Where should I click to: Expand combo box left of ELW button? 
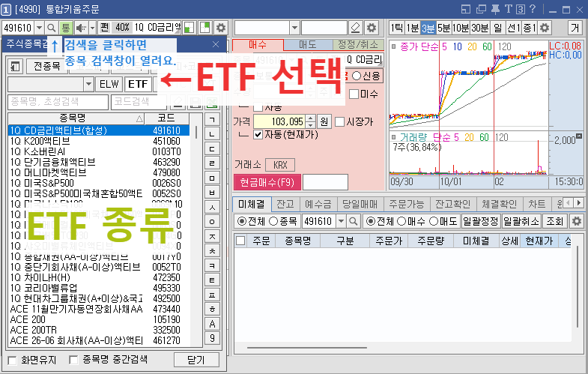tap(88, 85)
